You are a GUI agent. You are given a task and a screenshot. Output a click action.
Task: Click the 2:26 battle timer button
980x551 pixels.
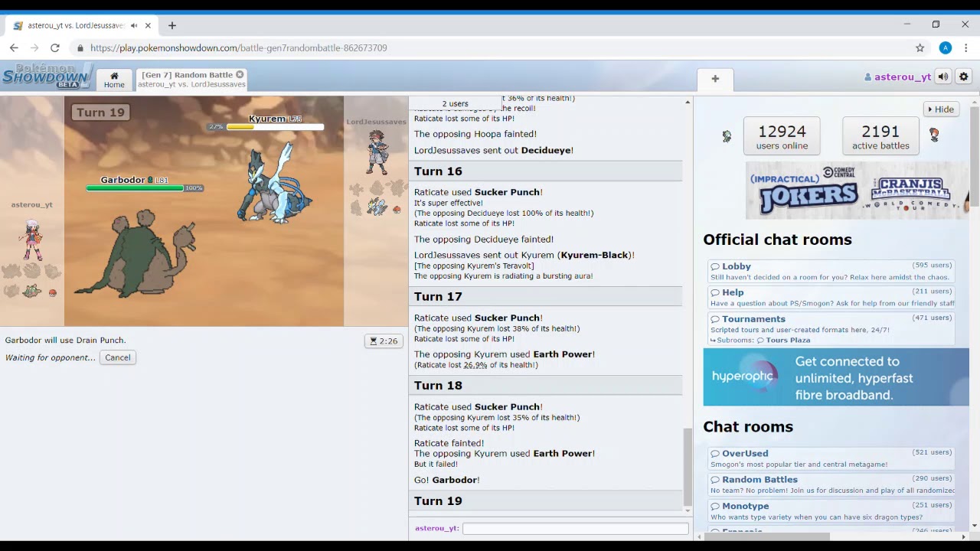[384, 341]
